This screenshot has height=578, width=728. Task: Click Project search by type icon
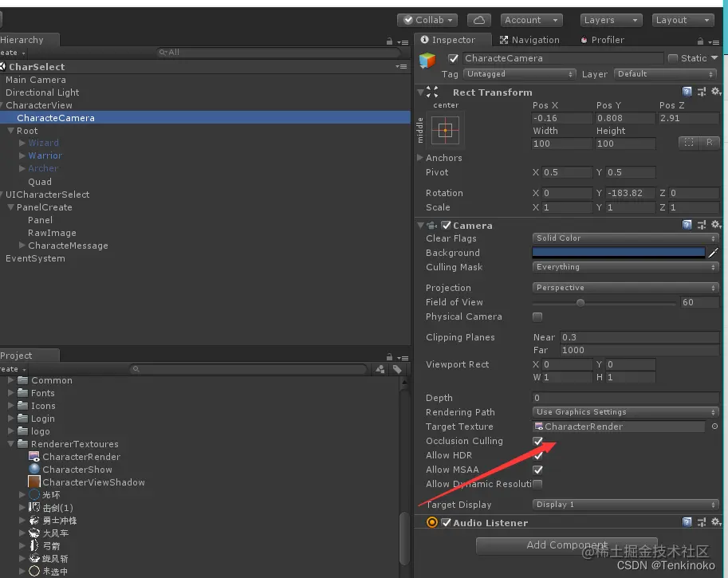click(x=380, y=369)
